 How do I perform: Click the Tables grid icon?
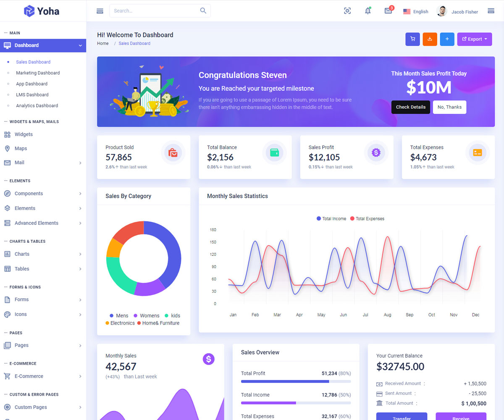(x=7, y=269)
